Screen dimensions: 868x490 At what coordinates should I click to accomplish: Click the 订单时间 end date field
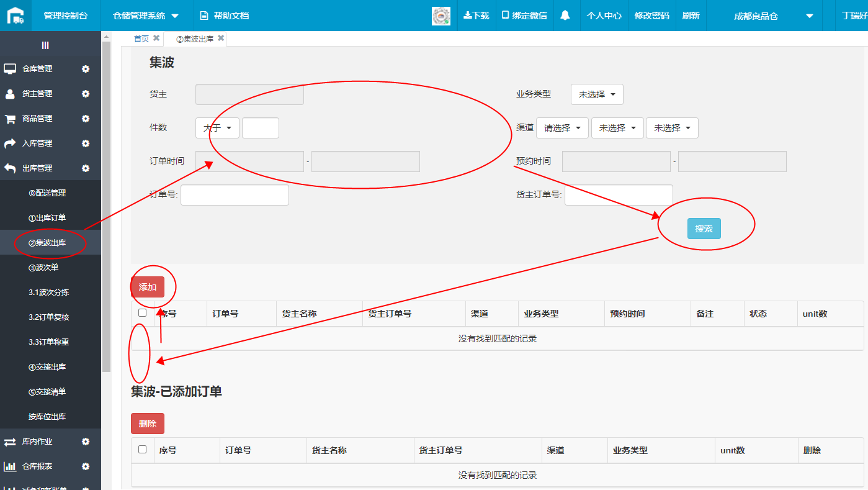[x=365, y=161]
